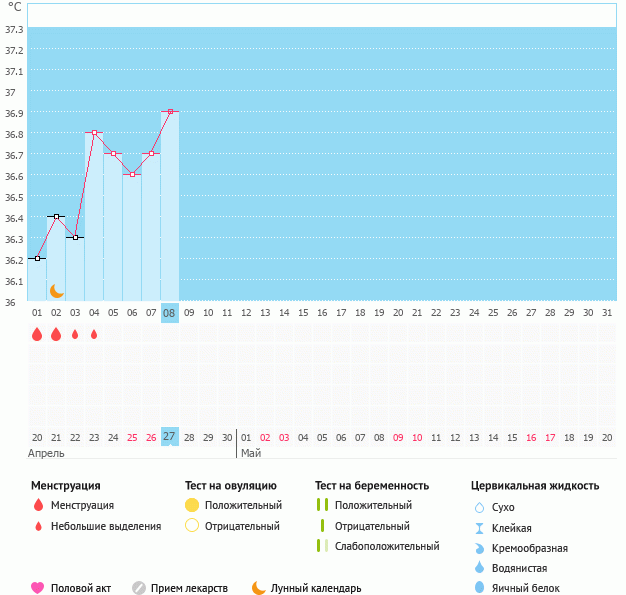Viewport: 626px width, 595px height.
Task: Select the highlighted date 27 in April row
Action: 170,437
